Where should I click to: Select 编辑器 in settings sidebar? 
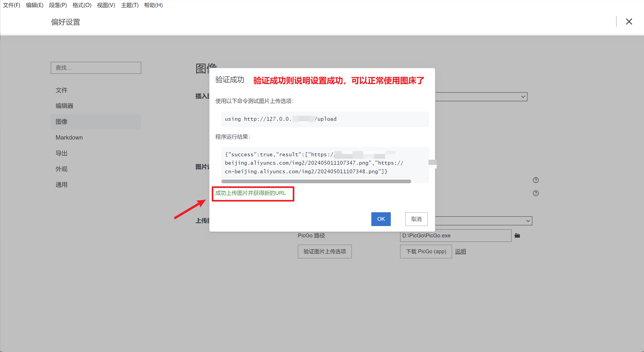[x=96, y=106]
